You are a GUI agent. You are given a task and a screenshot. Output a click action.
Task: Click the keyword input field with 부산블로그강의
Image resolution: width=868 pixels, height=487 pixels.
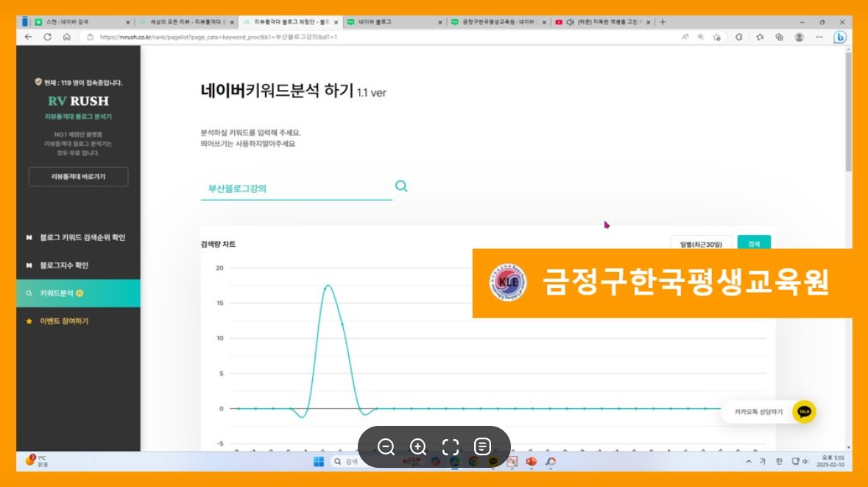click(x=296, y=189)
